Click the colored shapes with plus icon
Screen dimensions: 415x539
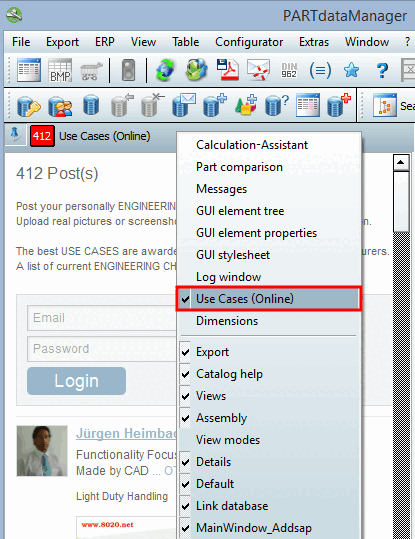coord(246,105)
